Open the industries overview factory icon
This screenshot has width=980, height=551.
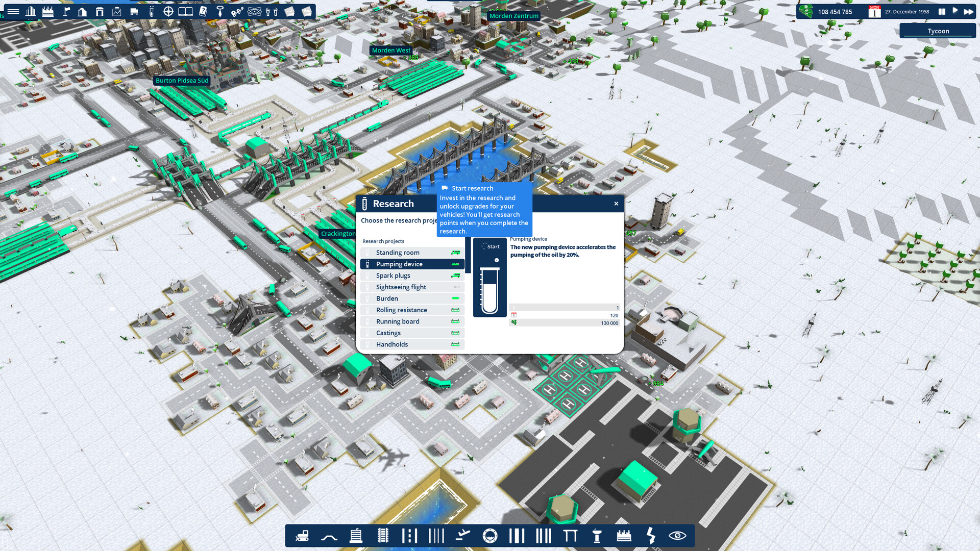pos(48,11)
